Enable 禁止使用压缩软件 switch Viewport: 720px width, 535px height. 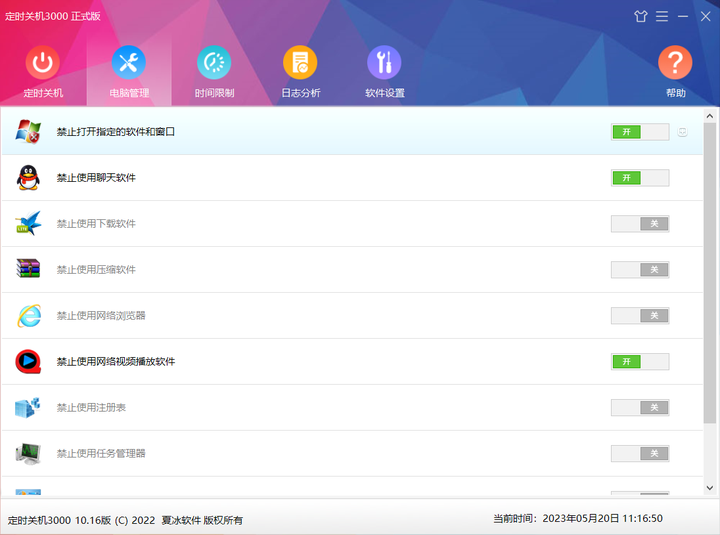coord(640,270)
